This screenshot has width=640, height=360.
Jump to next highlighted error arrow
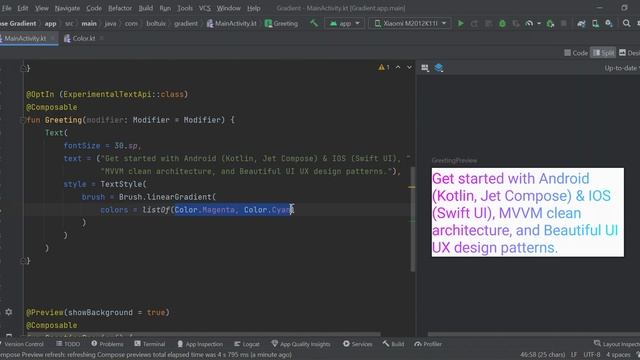(x=409, y=67)
